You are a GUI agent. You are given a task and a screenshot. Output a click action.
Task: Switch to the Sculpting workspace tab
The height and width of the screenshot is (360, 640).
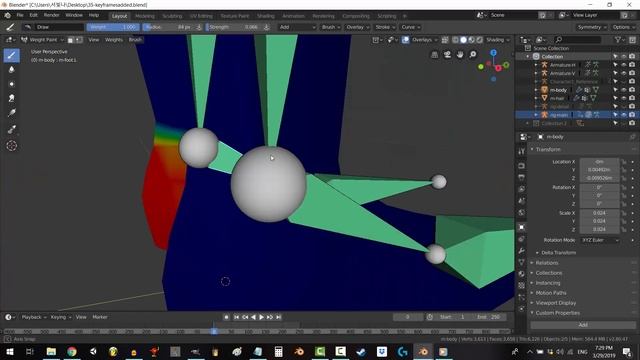coord(172,16)
